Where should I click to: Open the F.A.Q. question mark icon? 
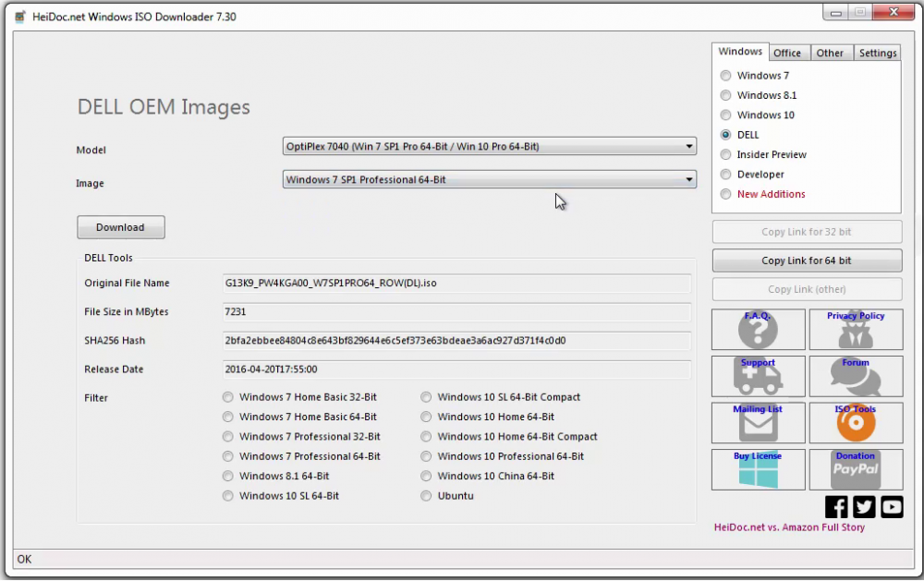(758, 330)
